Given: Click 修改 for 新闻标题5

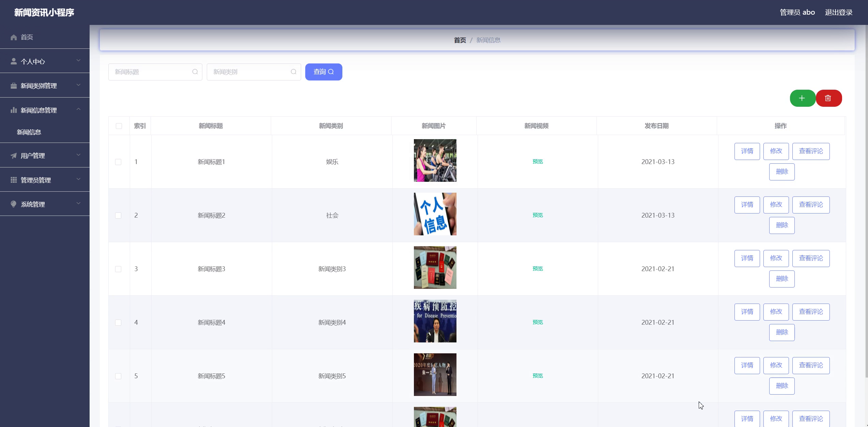Looking at the screenshot, I should tap(776, 365).
